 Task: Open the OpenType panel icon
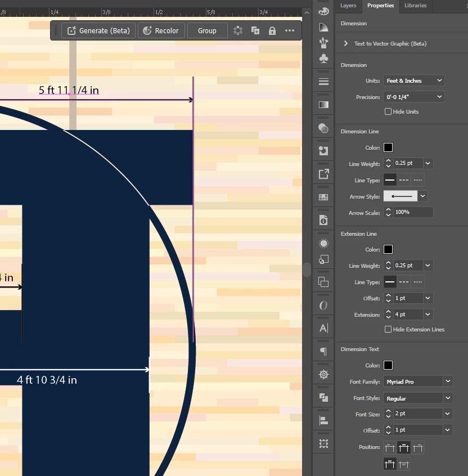point(323,305)
